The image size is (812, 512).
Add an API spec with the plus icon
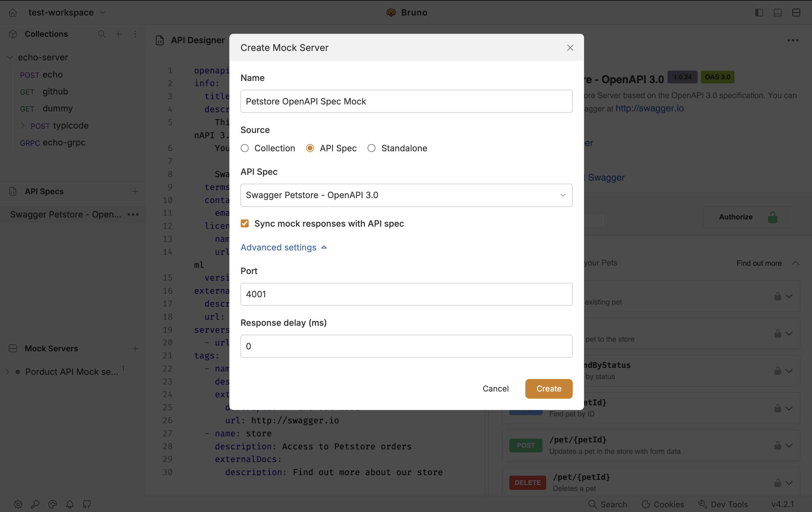[135, 191]
